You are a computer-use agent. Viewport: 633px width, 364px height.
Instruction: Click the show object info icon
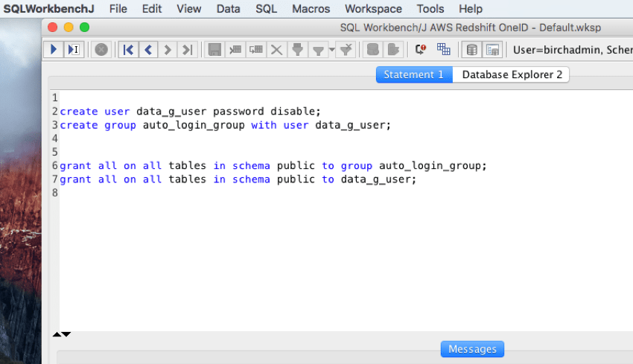click(492, 50)
